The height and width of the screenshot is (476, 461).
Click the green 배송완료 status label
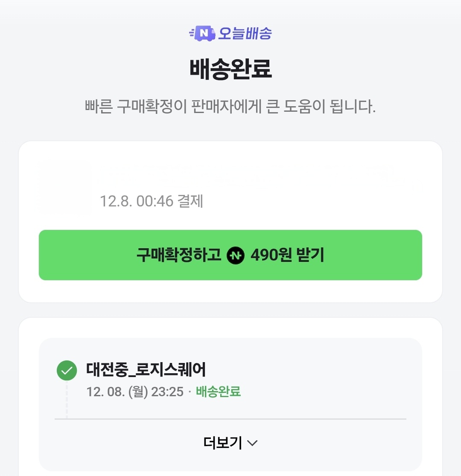click(x=218, y=392)
